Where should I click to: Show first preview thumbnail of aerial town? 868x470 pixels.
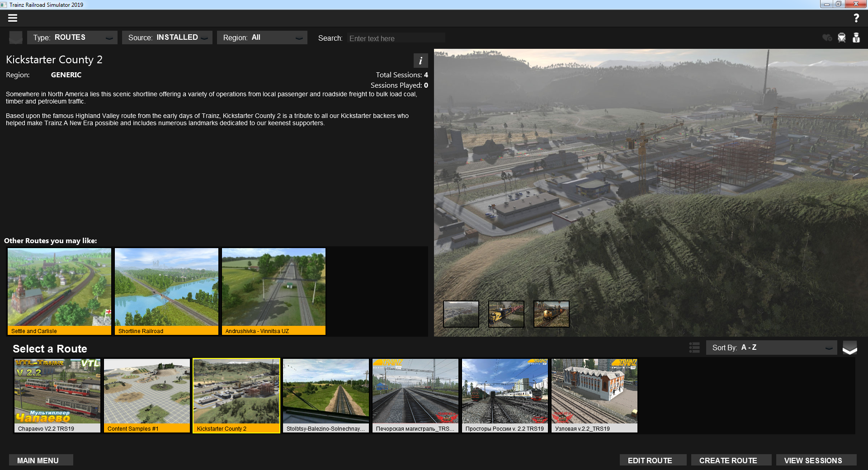461,314
